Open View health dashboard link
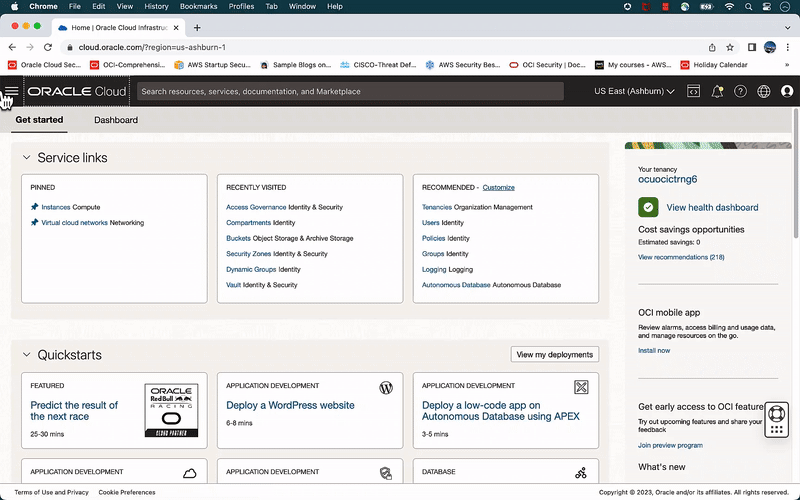The width and height of the screenshot is (800, 500). tap(712, 208)
